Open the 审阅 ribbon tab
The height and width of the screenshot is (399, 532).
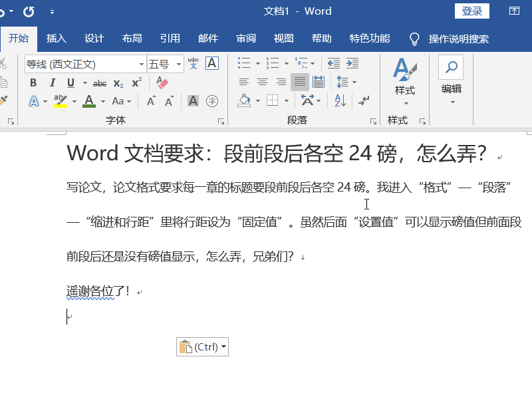pyautogui.click(x=245, y=39)
